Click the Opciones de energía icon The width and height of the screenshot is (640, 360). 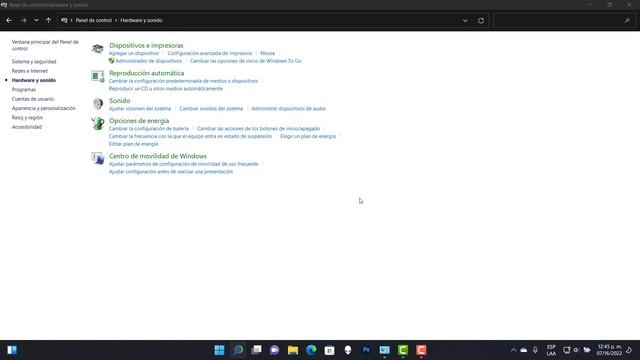point(98,123)
